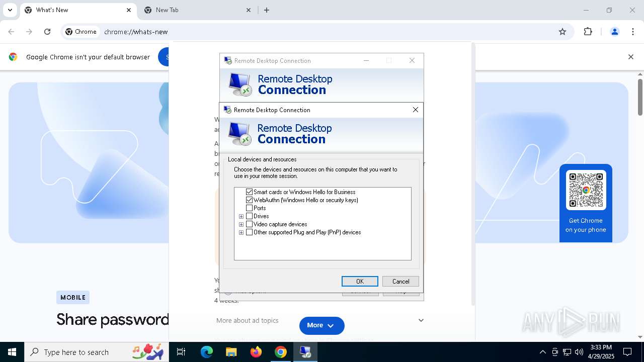
Task: Bookmark this page with star icon
Action: (562, 32)
